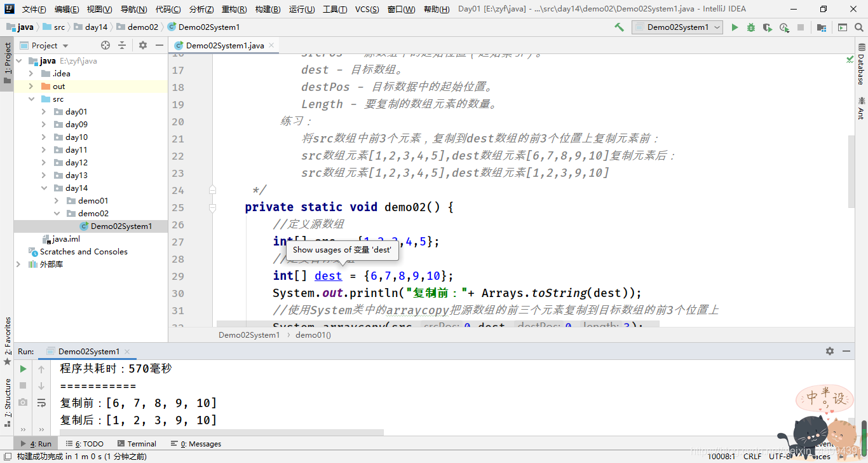The width and height of the screenshot is (868, 463).
Task: Click the demo02 breadcrumb in navigation bar
Action: point(137,27)
